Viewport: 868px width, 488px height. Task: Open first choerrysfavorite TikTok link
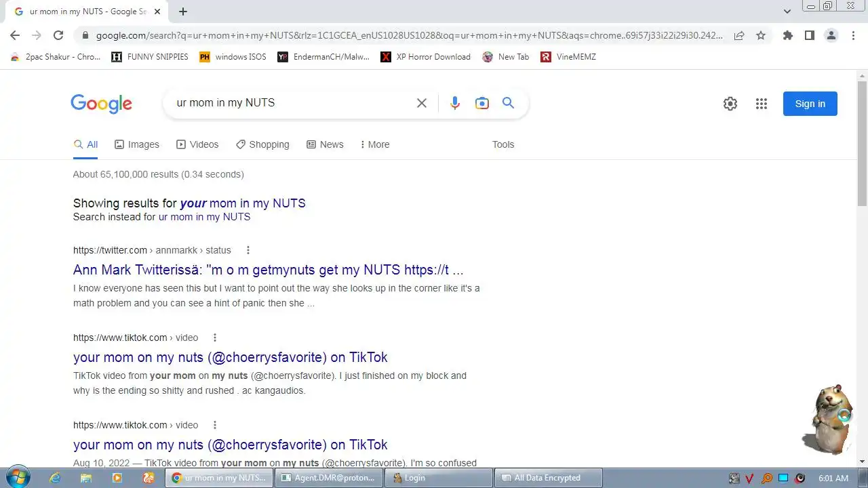(x=231, y=357)
